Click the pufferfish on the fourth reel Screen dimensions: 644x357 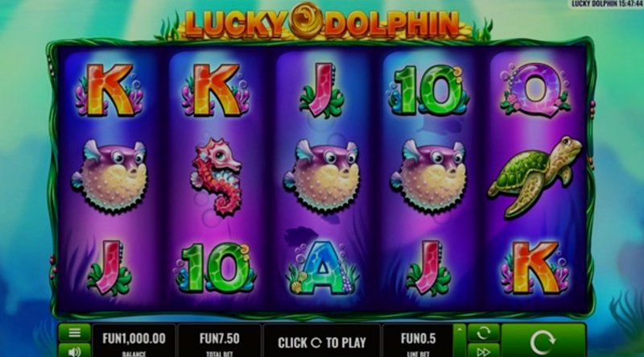tap(430, 175)
